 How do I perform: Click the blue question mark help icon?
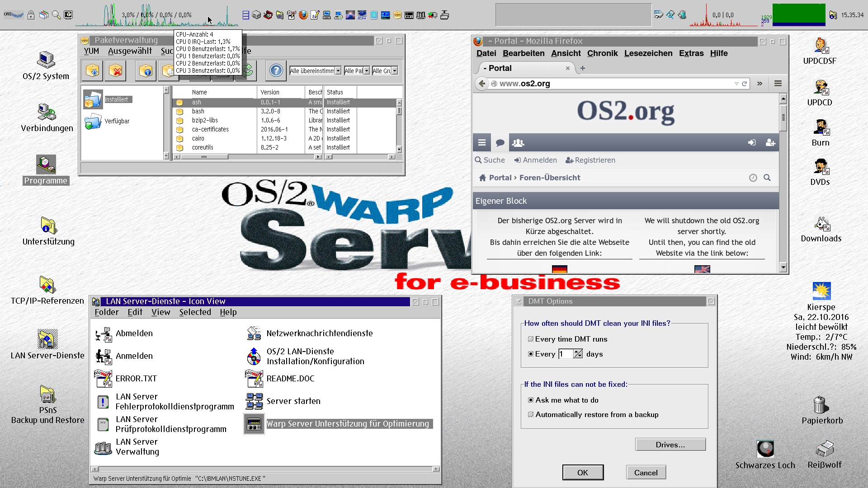[x=276, y=70]
